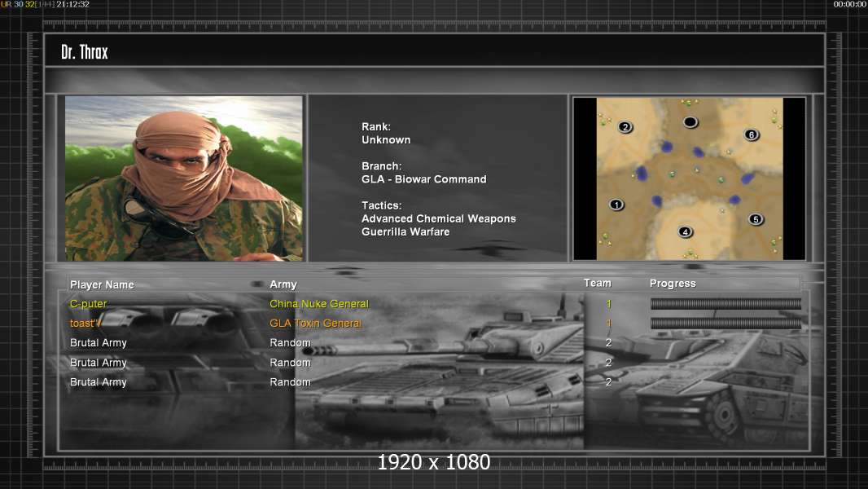Click the 00:00:00 elapsed timer
This screenshot has height=489, width=868.
point(850,4)
